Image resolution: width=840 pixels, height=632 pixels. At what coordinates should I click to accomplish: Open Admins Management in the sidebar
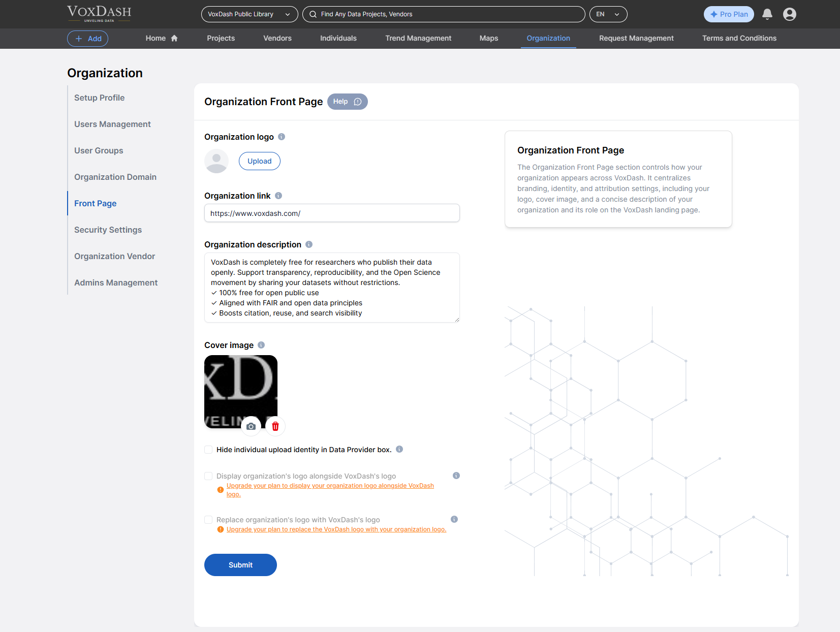point(116,282)
